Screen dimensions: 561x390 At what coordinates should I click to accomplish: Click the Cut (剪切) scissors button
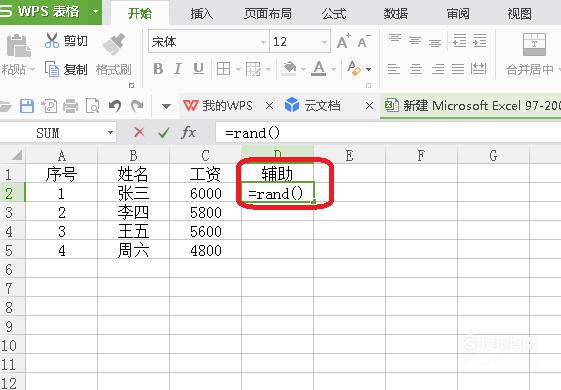(67, 41)
